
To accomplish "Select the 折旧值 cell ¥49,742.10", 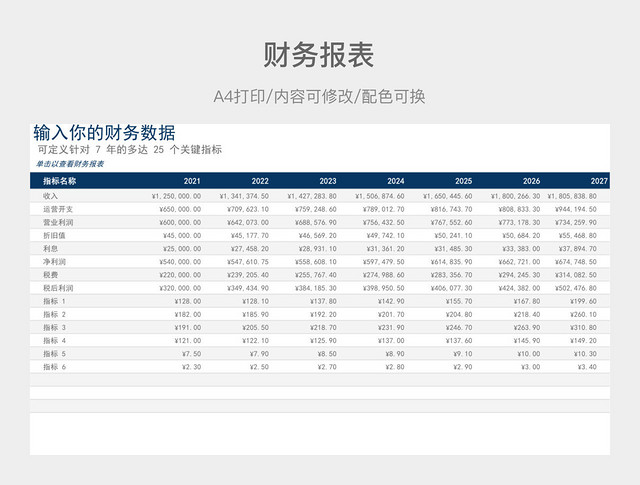I will 385,236.
